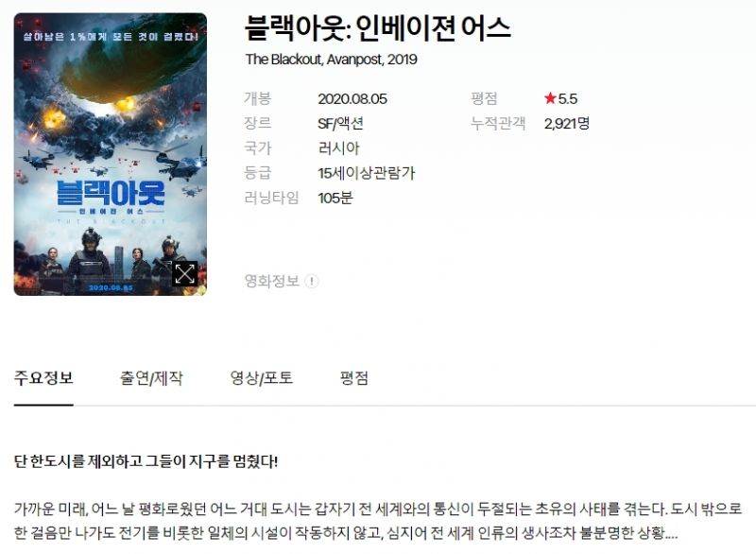Click the 러시아 country value

coord(339,148)
